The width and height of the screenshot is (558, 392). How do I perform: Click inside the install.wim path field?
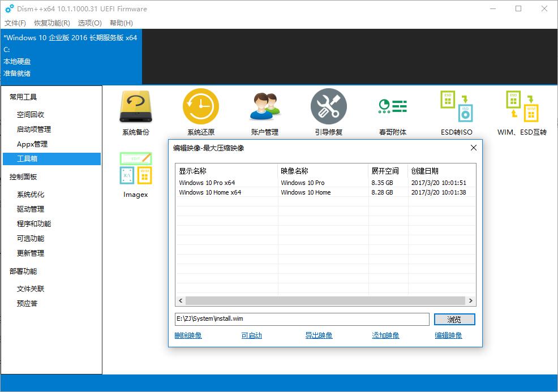(302, 320)
